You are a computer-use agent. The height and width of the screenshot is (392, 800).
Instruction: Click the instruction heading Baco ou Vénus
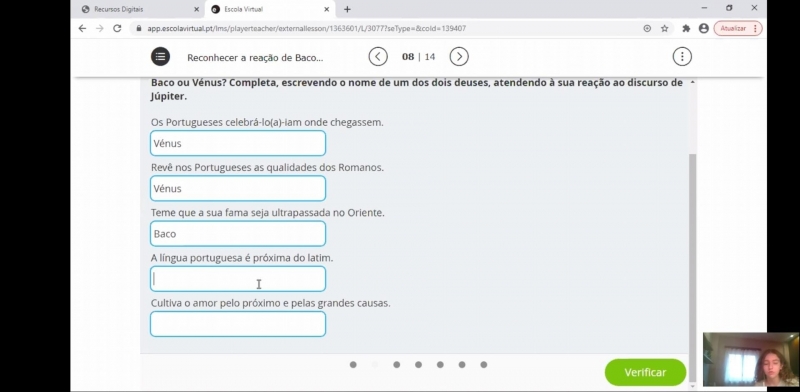[x=417, y=89]
